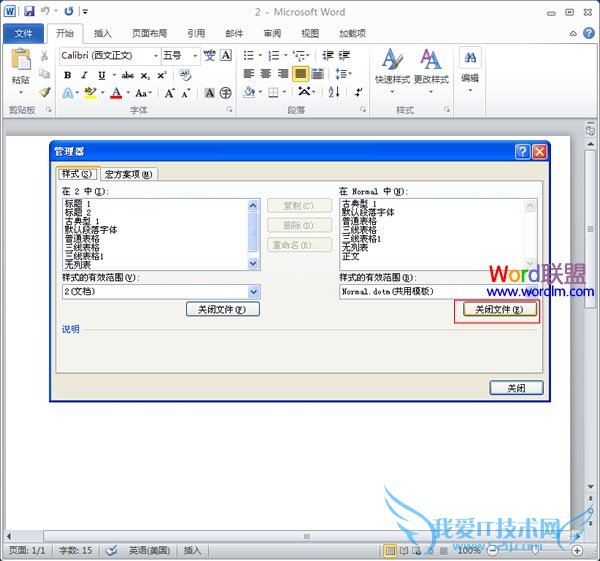Toggle Superscript formatting
Screen dimensions: 600x561
coord(162,75)
